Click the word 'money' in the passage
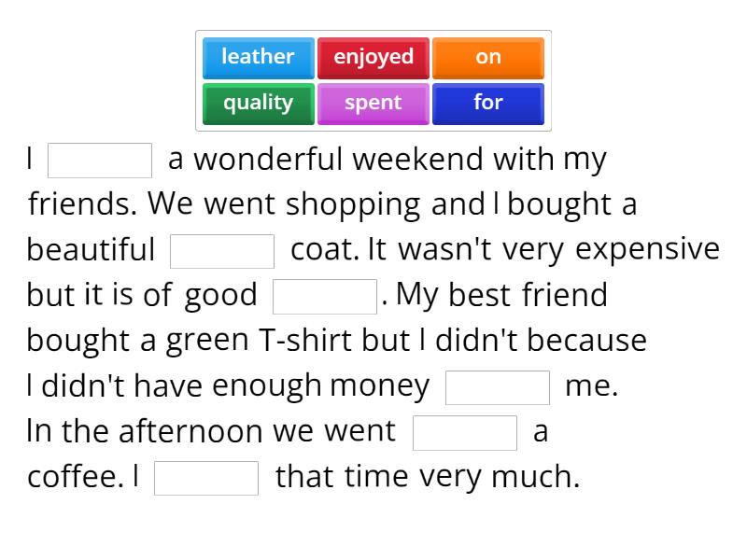This screenshot has width=747, height=560. pos(380,386)
